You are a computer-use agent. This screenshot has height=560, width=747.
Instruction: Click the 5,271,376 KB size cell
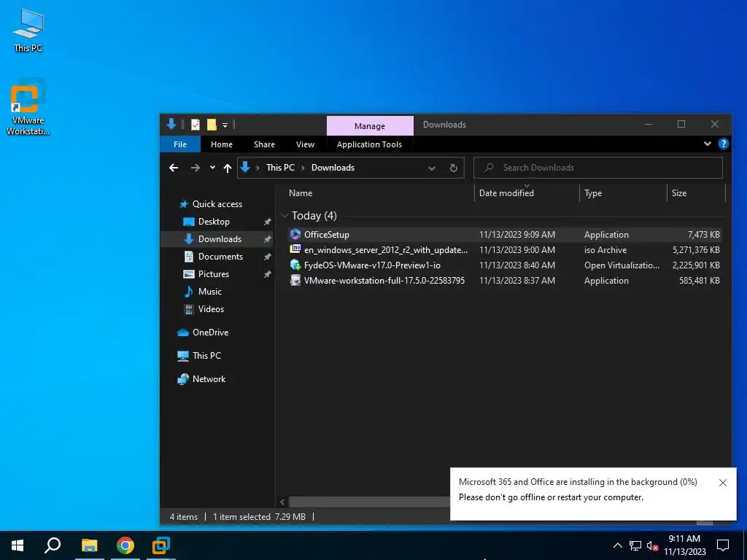point(695,249)
